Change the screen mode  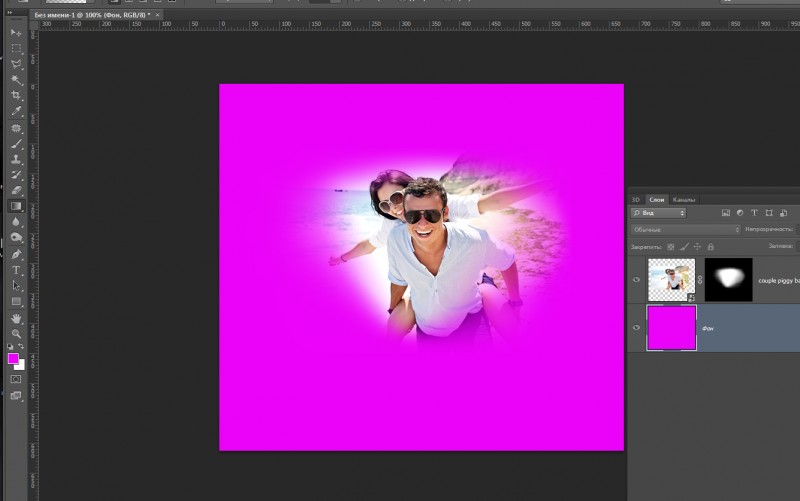click(16, 396)
